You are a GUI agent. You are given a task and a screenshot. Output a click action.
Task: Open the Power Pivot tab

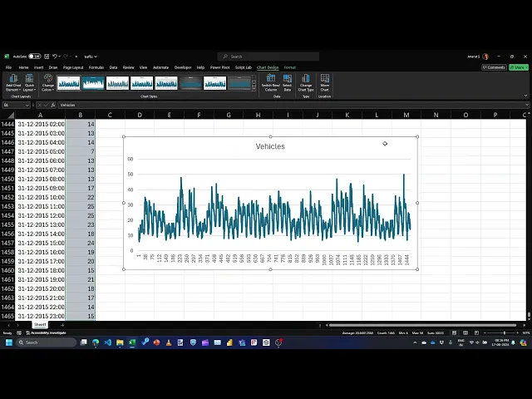(219, 67)
